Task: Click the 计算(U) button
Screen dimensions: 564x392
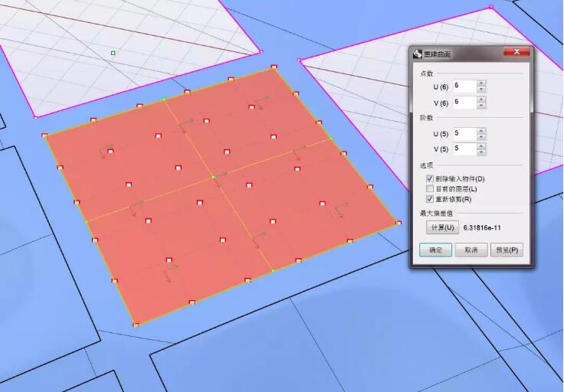Action: click(x=442, y=227)
